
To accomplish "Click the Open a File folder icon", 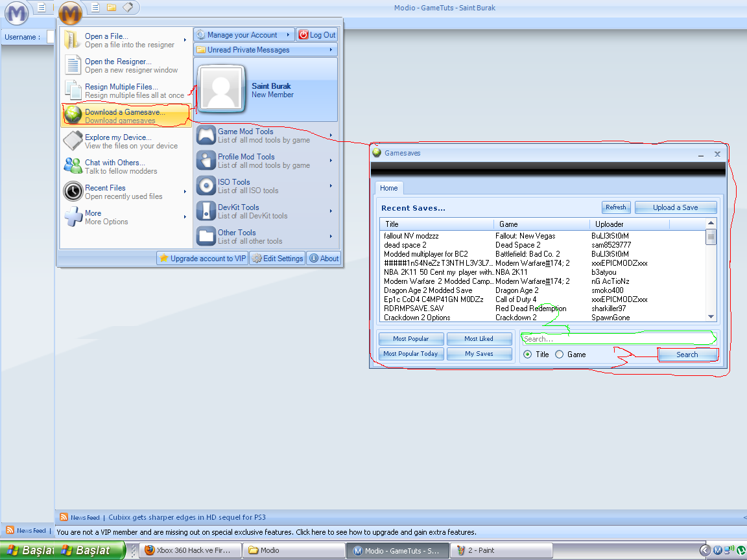I will pyautogui.click(x=73, y=40).
